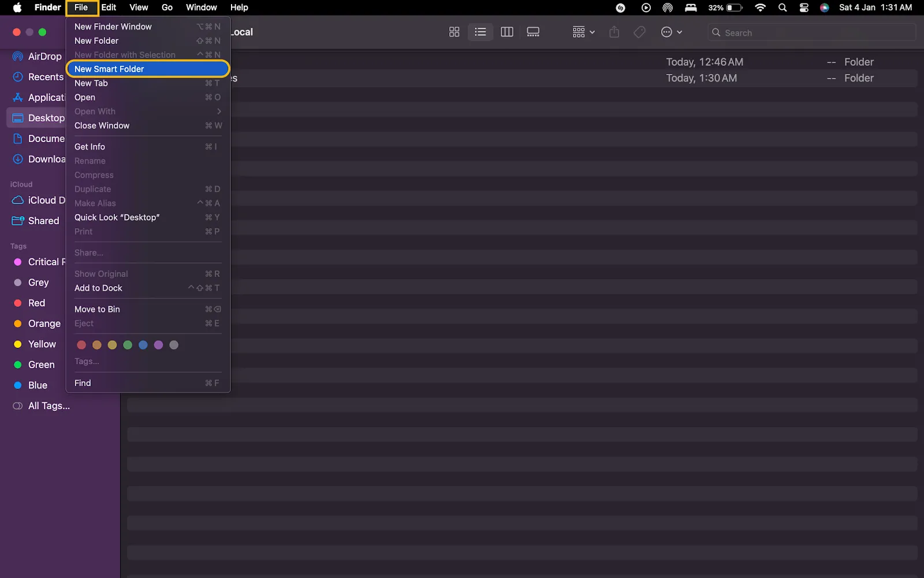Click the Finder Search field

[x=811, y=32]
